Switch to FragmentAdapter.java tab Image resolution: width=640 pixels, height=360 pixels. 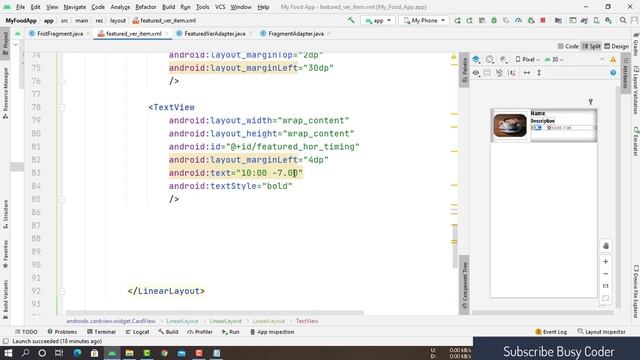pos(296,34)
